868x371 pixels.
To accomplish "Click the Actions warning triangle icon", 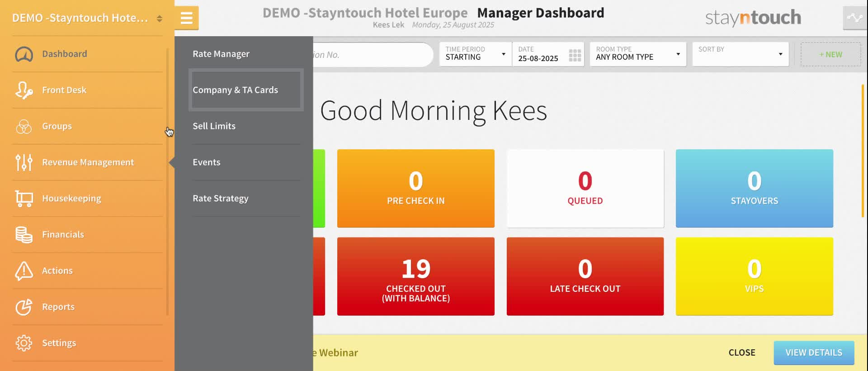I will point(24,271).
